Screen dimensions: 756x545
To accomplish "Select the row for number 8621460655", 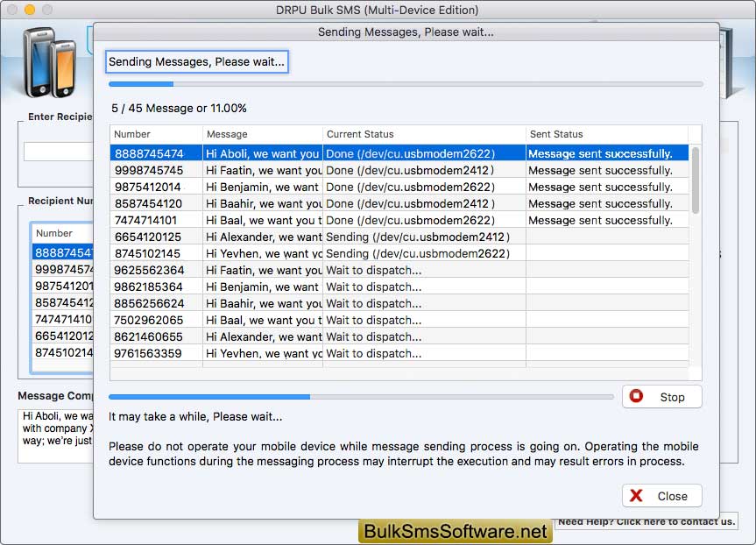I will pos(399,336).
